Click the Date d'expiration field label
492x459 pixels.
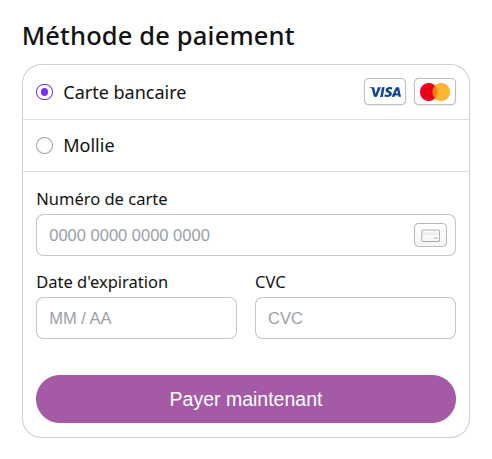(x=102, y=283)
